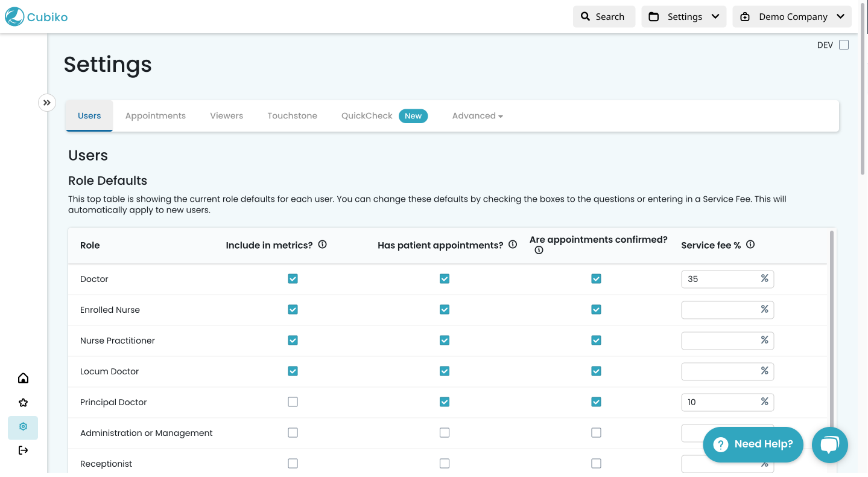Click the Service fee field for Enrolled Nurse
Screen dimensions: 868x477
tap(722, 309)
